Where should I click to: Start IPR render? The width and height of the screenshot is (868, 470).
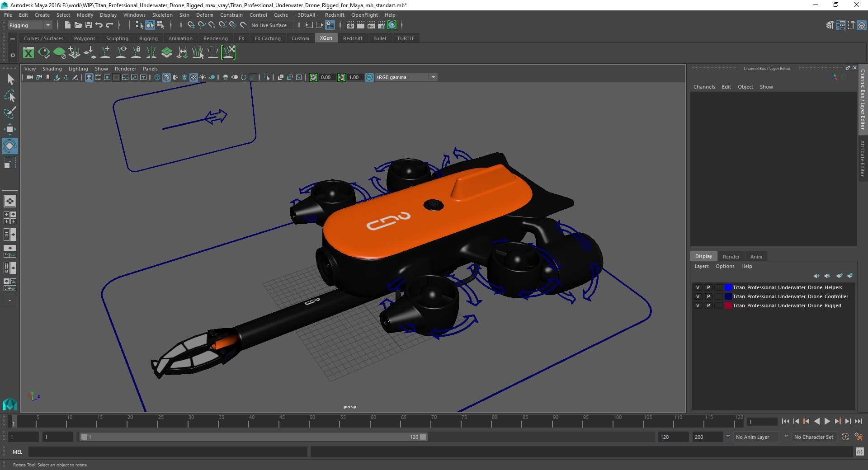click(371, 25)
